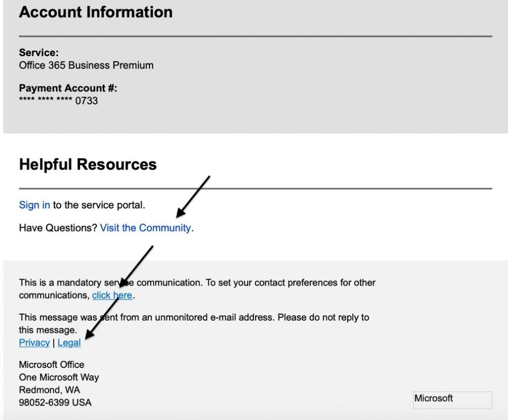Open the Privacy link

(x=34, y=343)
